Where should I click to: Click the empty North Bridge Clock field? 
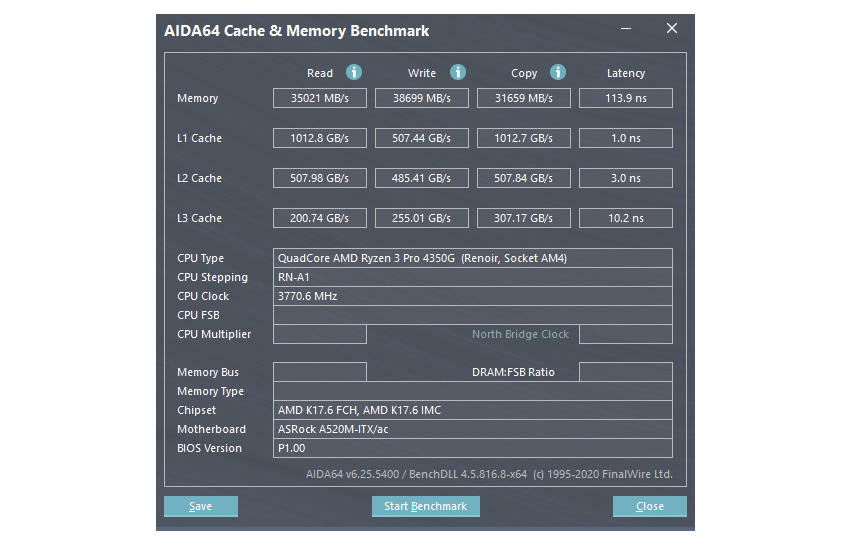pos(626,334)
